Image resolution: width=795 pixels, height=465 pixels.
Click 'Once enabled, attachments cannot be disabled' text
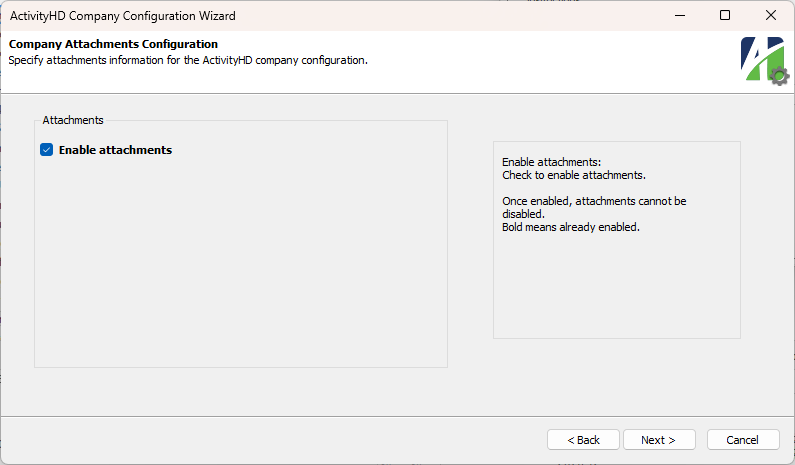click(x=594, y=207)
